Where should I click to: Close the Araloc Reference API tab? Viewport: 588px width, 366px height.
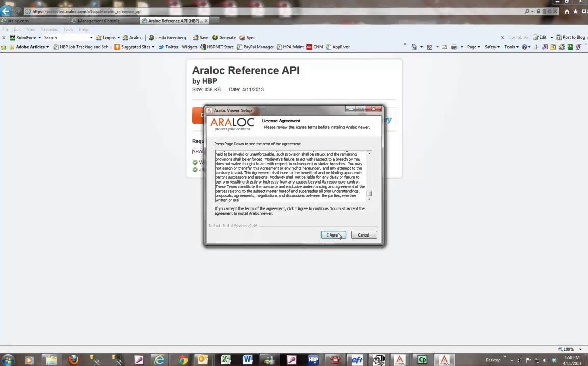pyautogui.click(x=206, y=21)
